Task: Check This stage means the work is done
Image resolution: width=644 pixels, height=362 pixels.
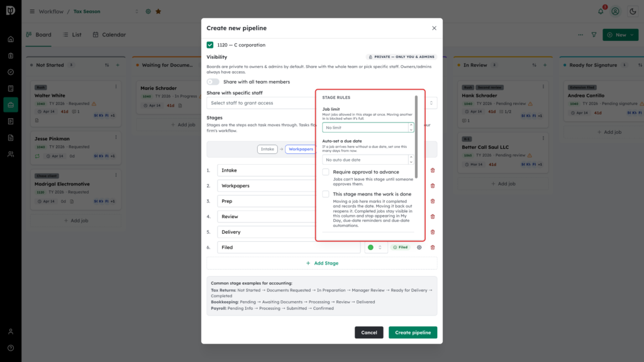Action: pyautogui.click(x=326, y=194)
